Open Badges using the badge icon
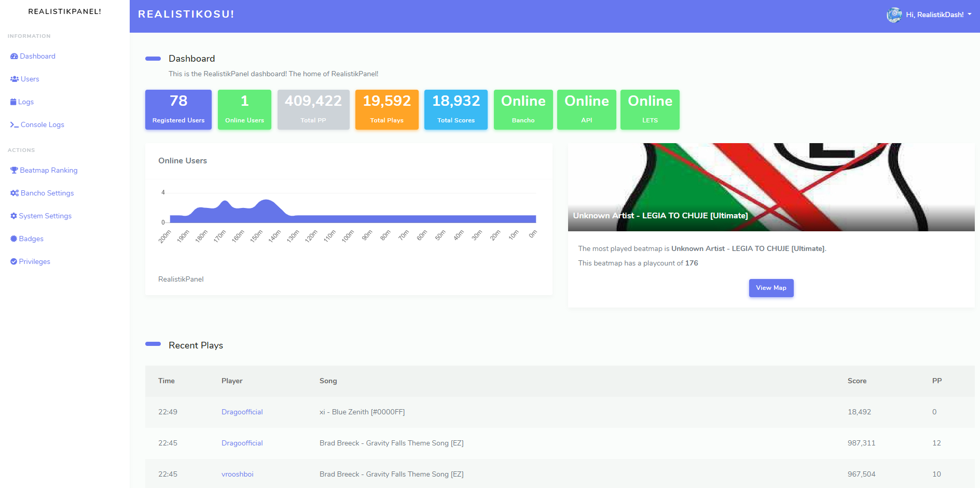The image size is (980, 488). (x=14, y=239)
